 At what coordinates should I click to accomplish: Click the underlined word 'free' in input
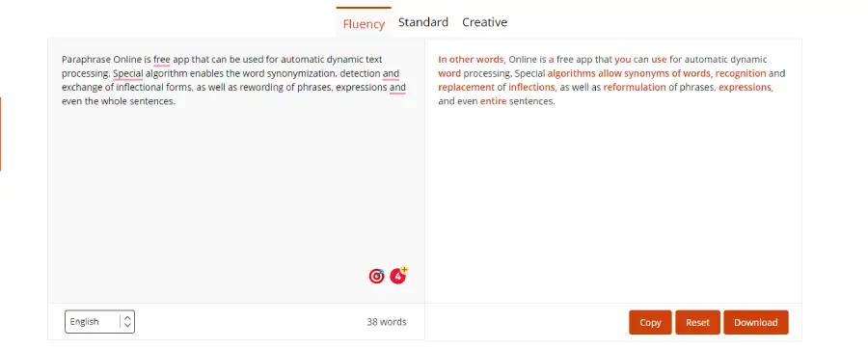162,60
